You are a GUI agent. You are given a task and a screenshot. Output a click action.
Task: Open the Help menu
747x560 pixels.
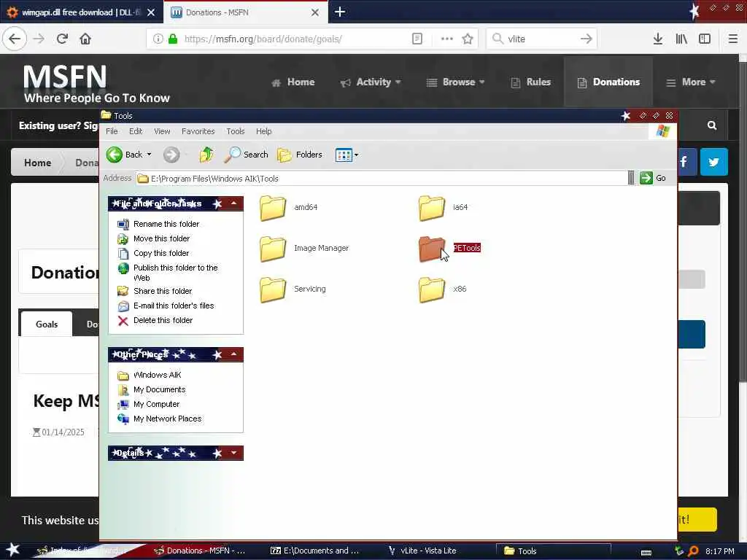pyautogui.click(x=264, y=131)
